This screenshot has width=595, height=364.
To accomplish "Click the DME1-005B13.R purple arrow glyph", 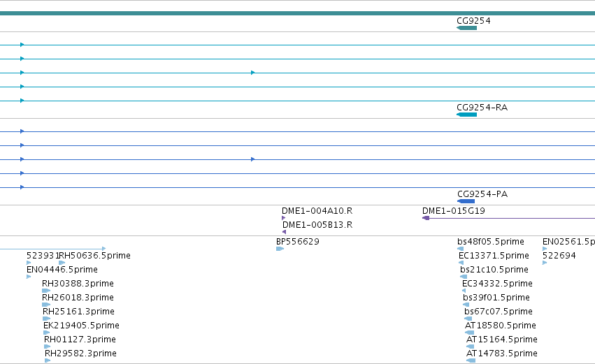I will (285, 232).
